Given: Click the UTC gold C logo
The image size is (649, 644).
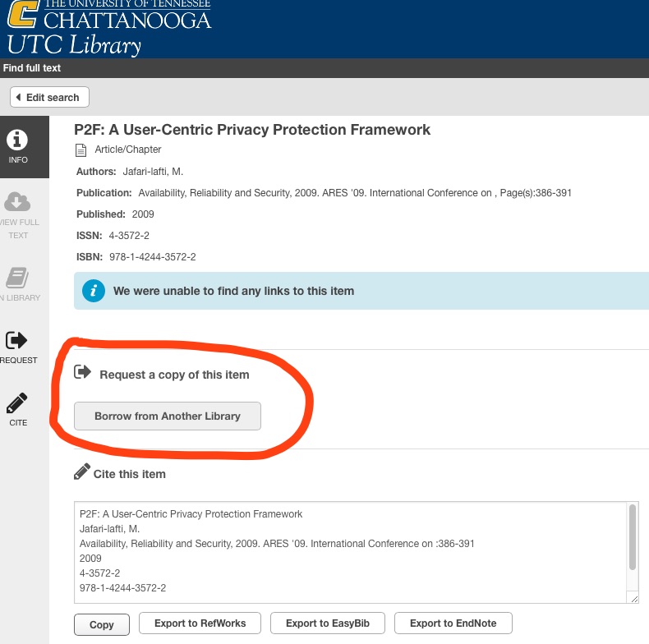Looking at the screenshot, I should point(22,14).
